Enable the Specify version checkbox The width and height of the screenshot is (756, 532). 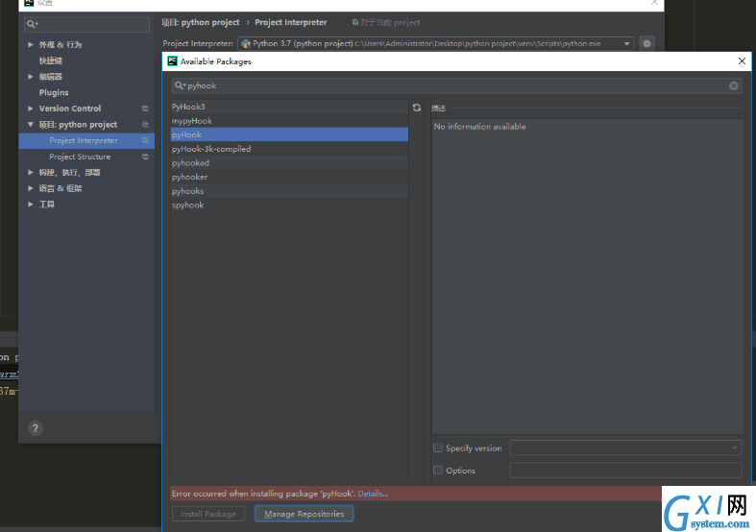pos(438,447)
